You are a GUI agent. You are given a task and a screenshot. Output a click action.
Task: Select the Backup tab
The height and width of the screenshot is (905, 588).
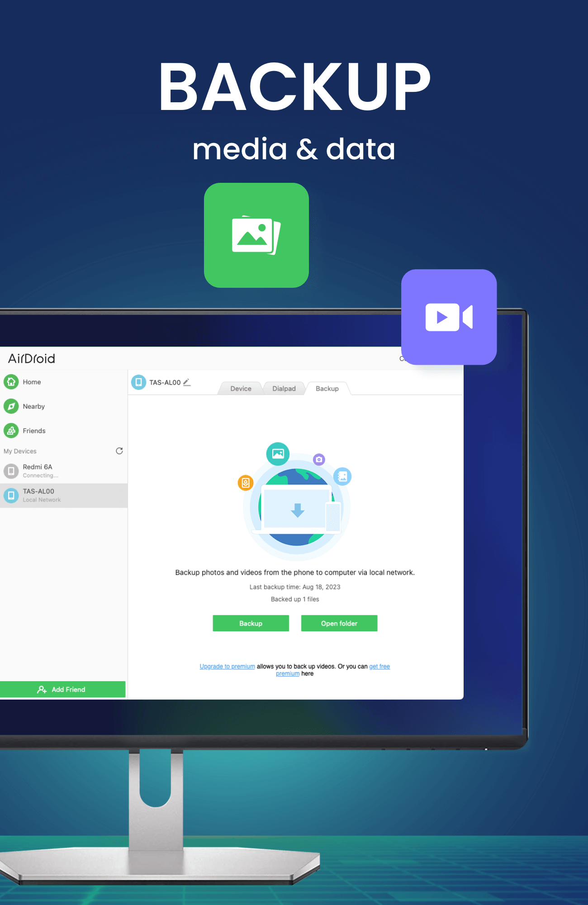(x=327, y=388)
